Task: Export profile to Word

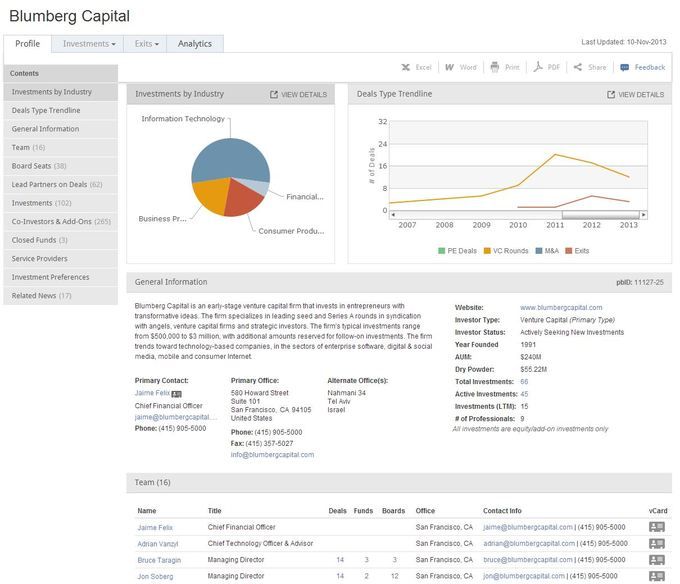Action: (460, 67)
